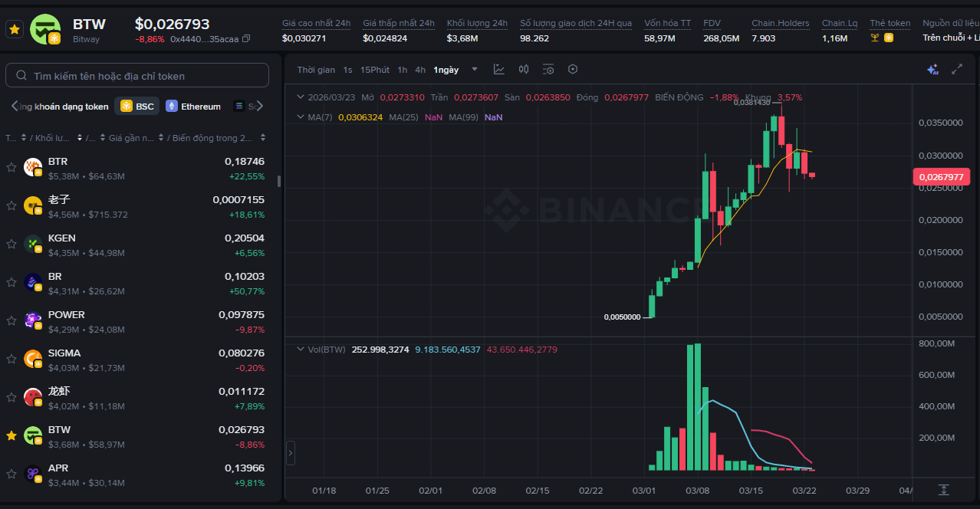The image size is (980, 509).
Task: Sort list by 'Giá gần n...' price
Action: coord(135,138)
